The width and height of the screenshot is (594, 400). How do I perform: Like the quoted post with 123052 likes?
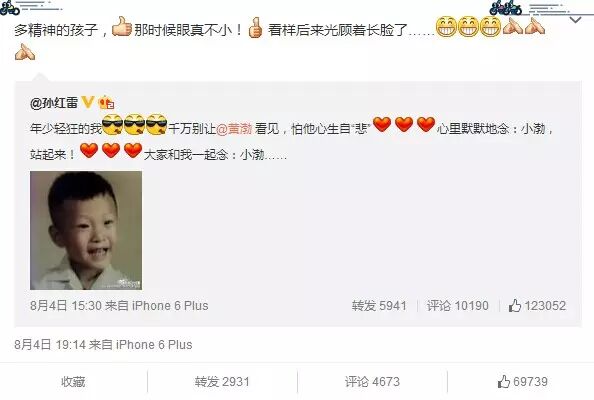click(x=537, y=305)
